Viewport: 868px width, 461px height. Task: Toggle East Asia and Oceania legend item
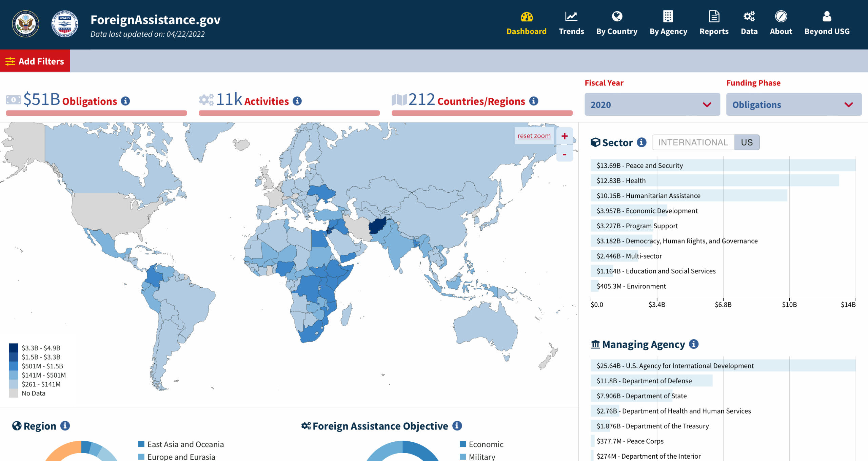(x=181, y=444)
